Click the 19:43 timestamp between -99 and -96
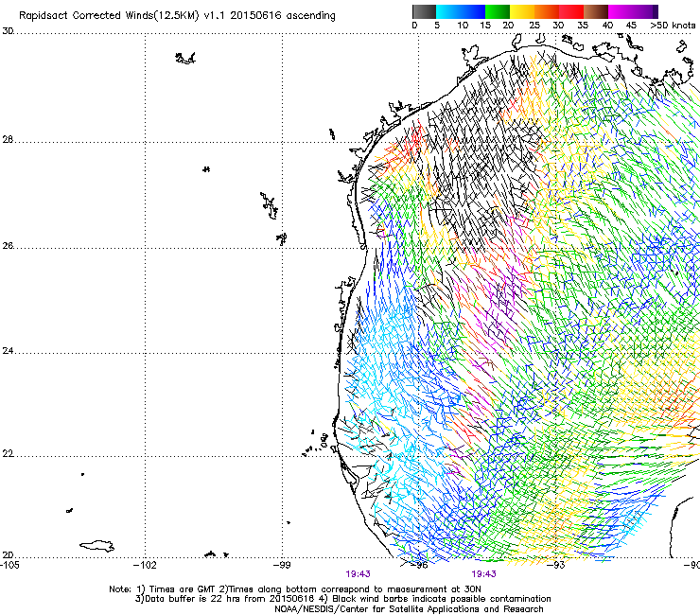 358,574
